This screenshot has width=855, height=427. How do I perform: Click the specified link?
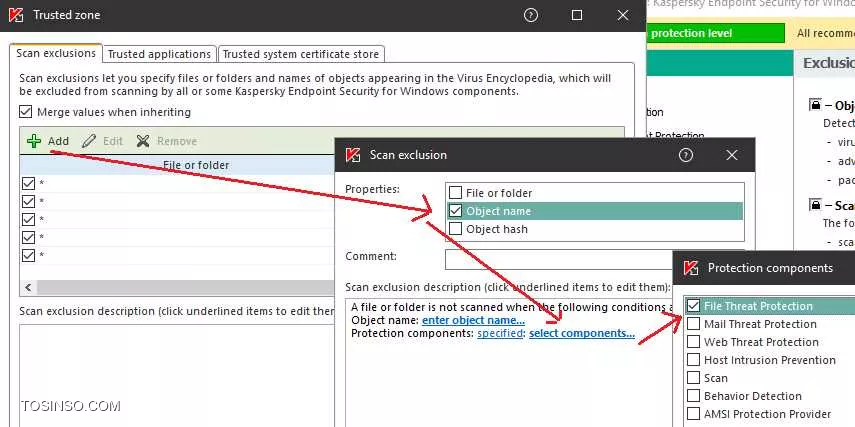pyautogui.click(x=500, y=333)
